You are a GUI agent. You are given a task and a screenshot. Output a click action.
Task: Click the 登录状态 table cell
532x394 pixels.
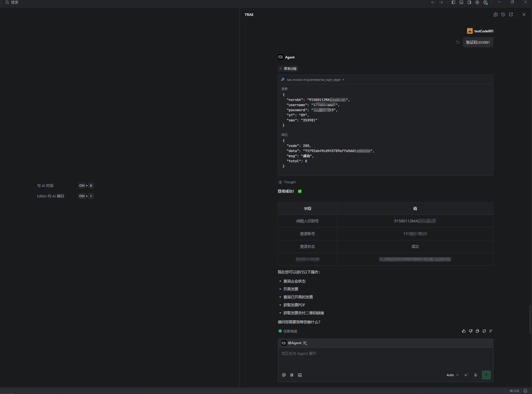pos(307,246)
